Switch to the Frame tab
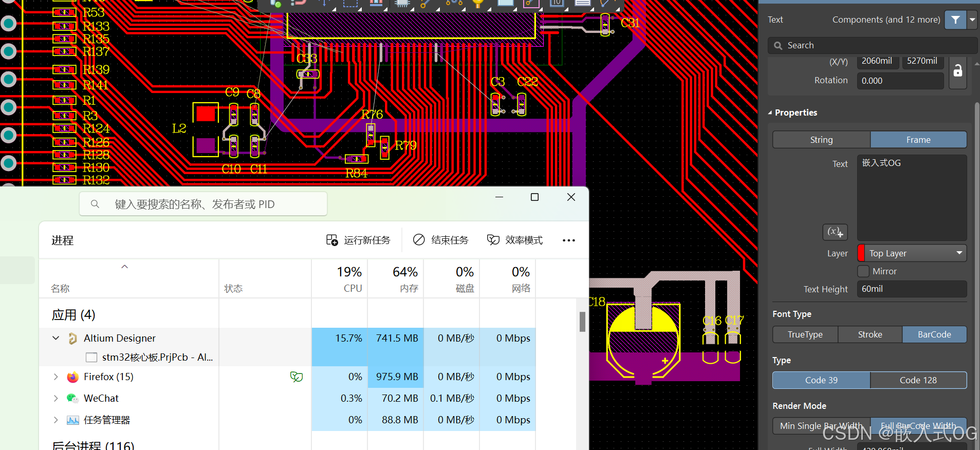The width and height of the screenshot is (980, 450). point(918,140)
